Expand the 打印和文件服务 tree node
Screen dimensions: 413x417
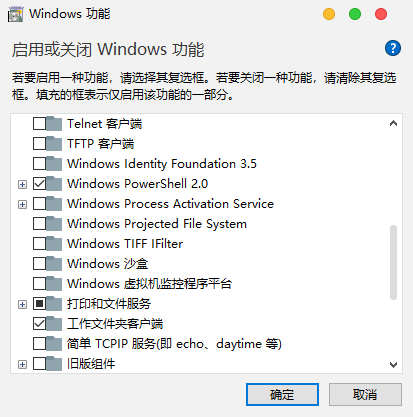pos(22,304)
